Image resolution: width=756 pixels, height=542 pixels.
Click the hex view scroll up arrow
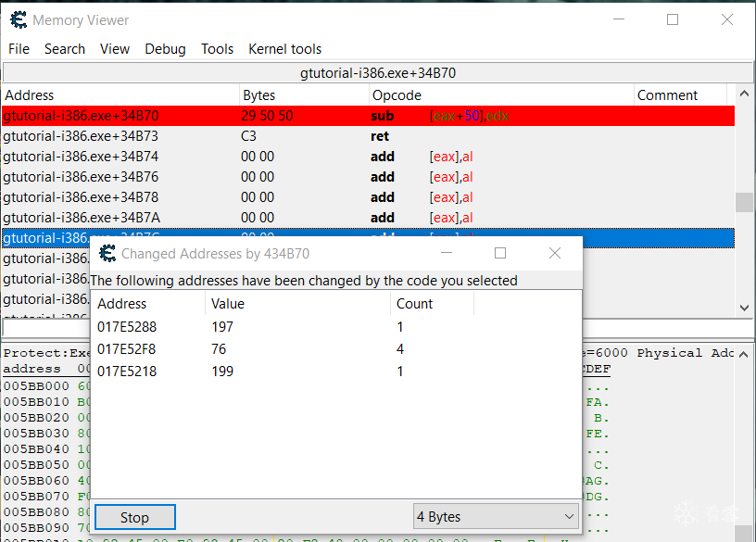pos(745,355)
